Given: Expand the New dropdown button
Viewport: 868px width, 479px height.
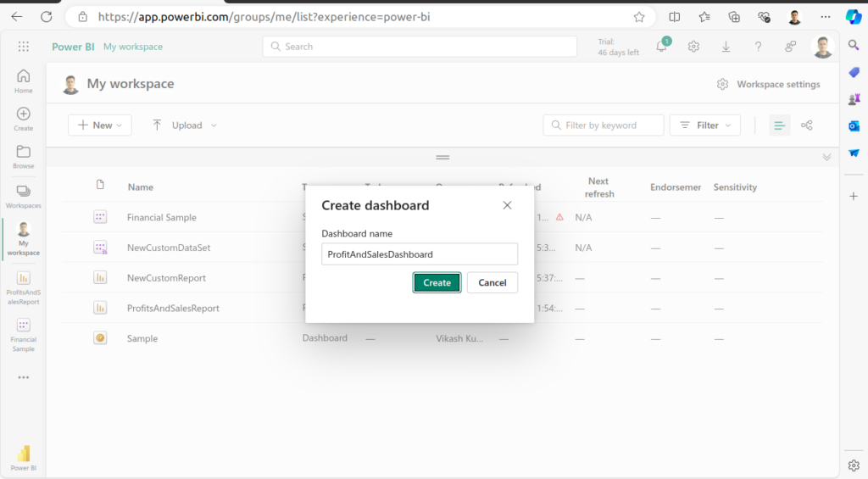Looking at the screenshot, I should click(x=100, y=125).
